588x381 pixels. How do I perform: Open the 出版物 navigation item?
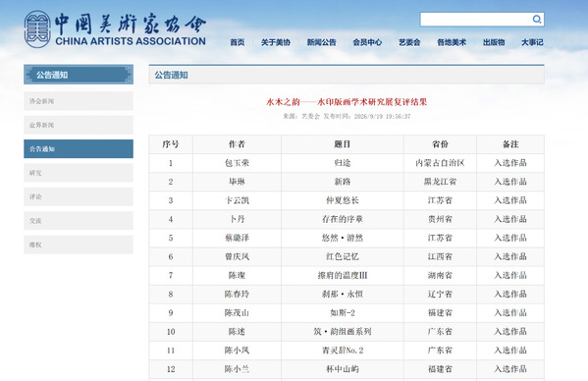(494, 42)
